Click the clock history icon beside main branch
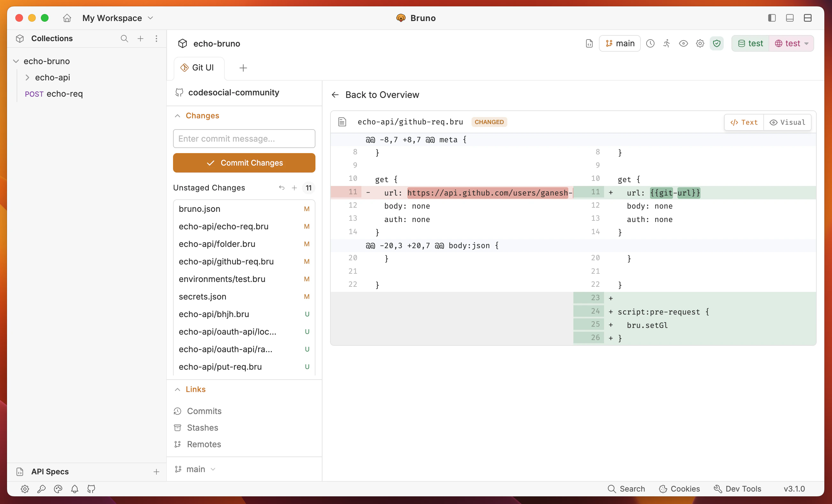This screenshot has height=504, width=832. point(650,43)
